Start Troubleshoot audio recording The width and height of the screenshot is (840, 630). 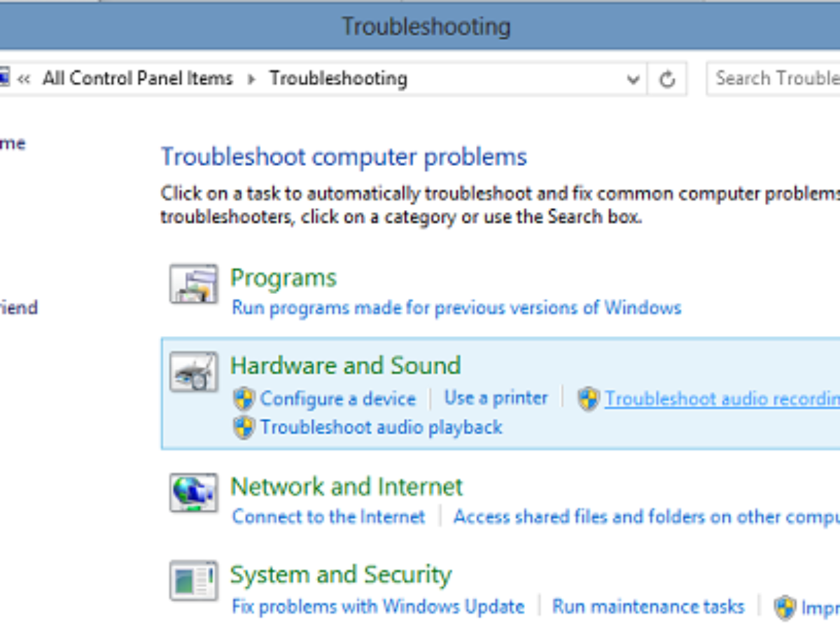coord(722,399)
